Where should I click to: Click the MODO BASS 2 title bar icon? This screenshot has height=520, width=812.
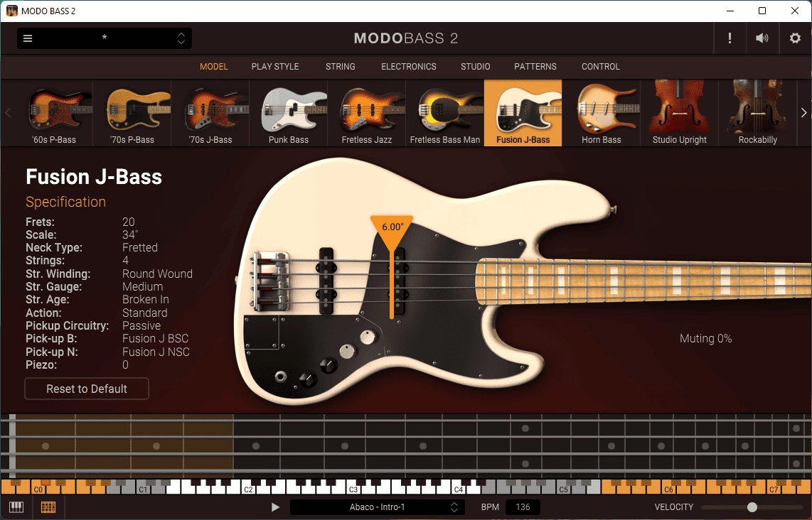coord(12,11)
